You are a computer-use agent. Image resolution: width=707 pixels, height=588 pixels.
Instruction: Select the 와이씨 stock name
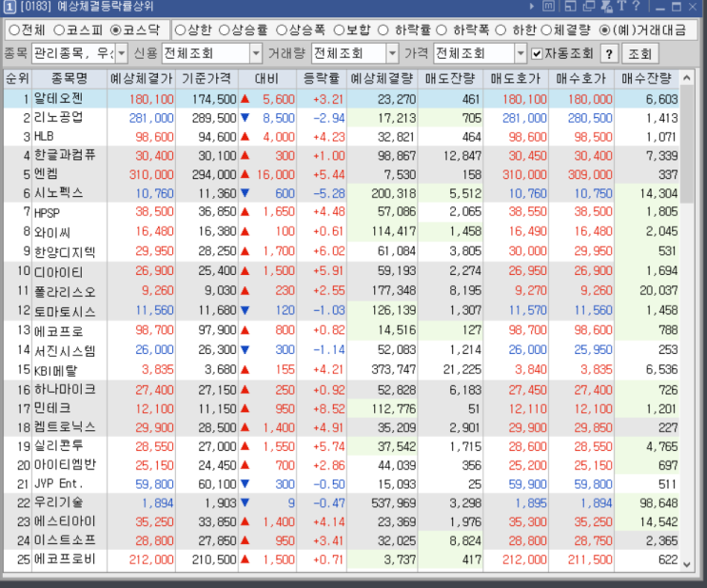click(52, 232)
